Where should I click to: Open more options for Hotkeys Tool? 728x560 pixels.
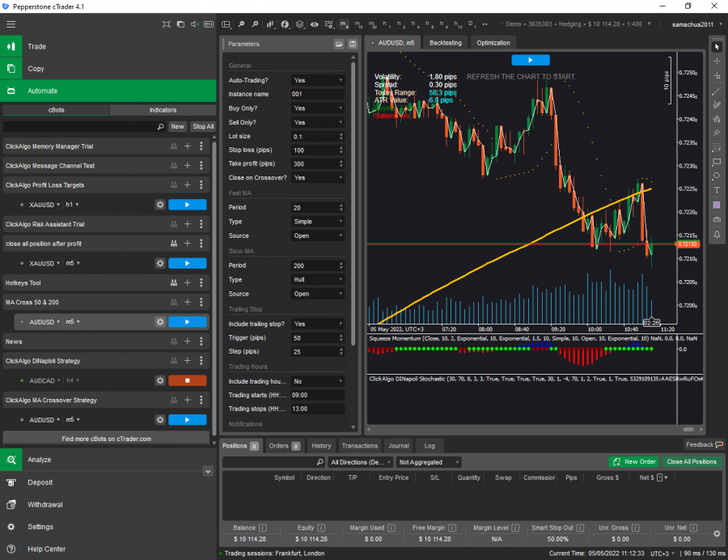[201, 282]
